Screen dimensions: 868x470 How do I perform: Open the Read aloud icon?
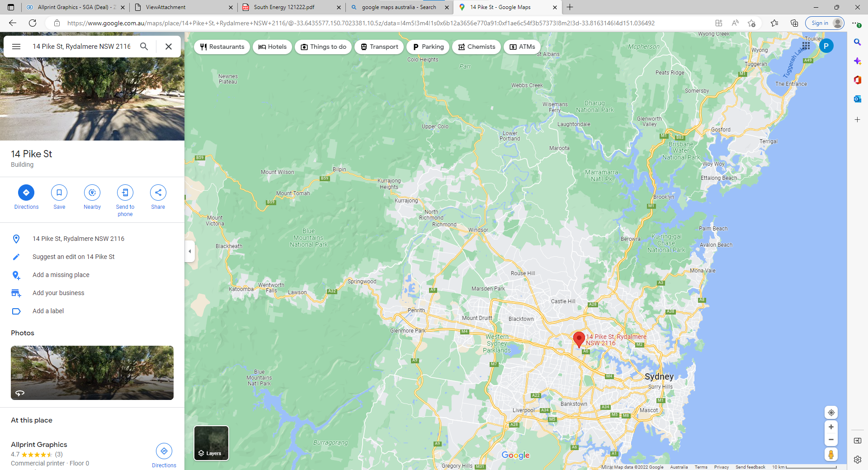pyautogui.click(x=735, y=23)
